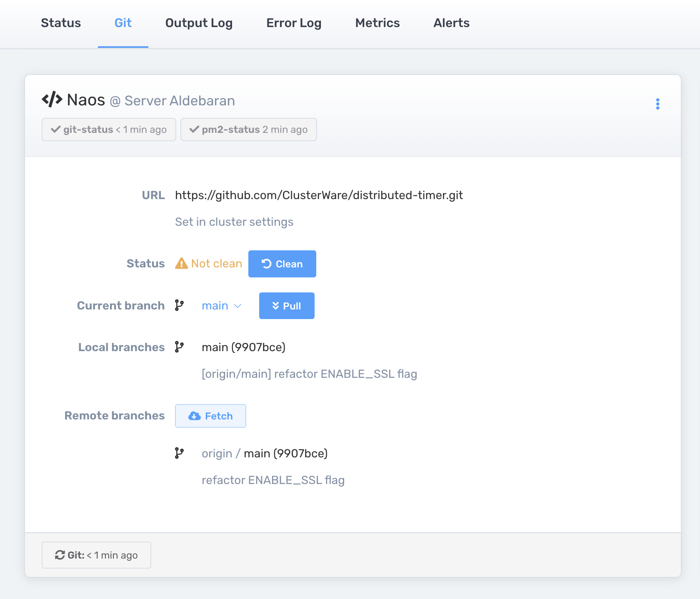Image resolution: width=700 pixels, height=599 pixels.
Task: Open the Alerts tab
Action: [x=451, y=23]
